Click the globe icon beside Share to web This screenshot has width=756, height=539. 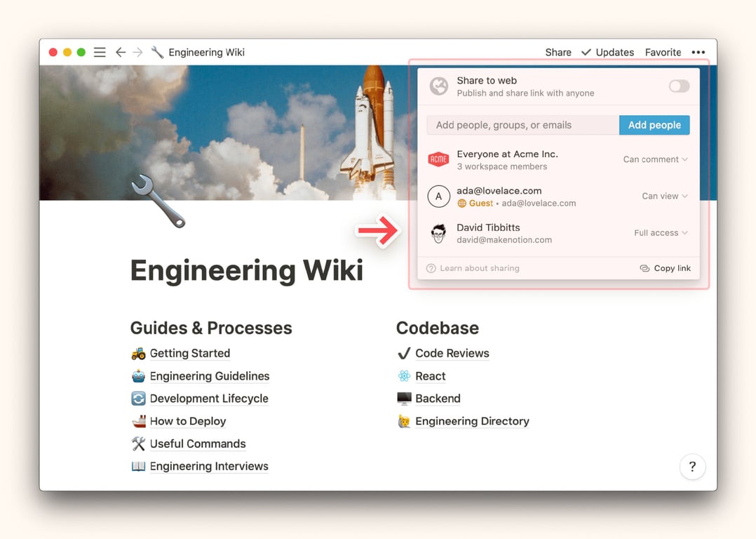439,86
